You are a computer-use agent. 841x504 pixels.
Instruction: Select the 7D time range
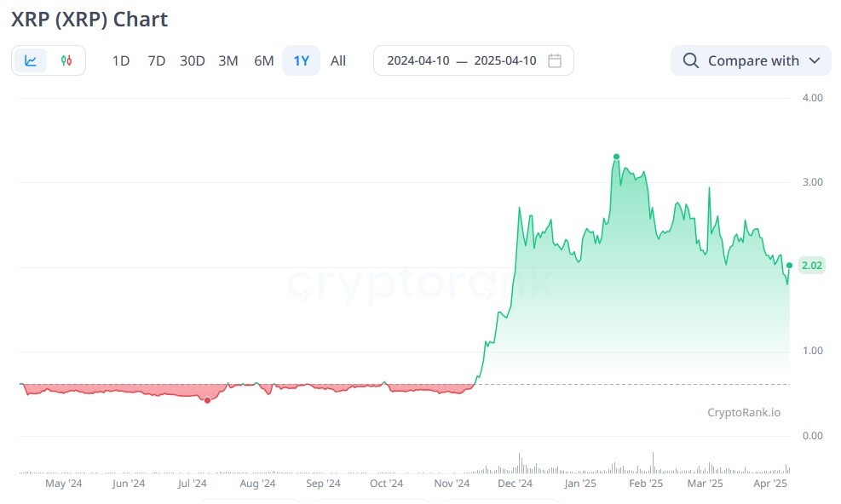157,60
